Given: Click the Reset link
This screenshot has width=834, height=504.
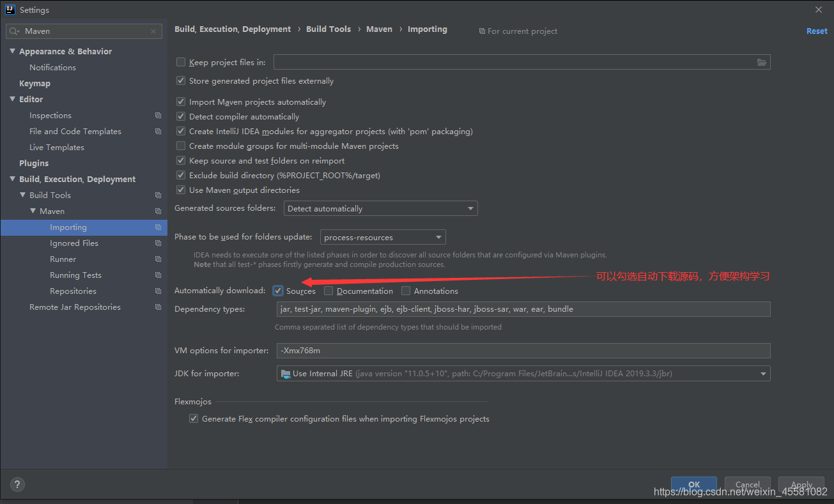Looking at the screenshot, I should click(x=817, y=31).
